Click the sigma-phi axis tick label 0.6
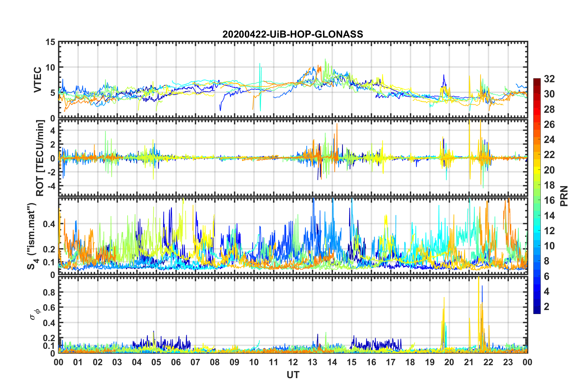 [x=49, y=308]
